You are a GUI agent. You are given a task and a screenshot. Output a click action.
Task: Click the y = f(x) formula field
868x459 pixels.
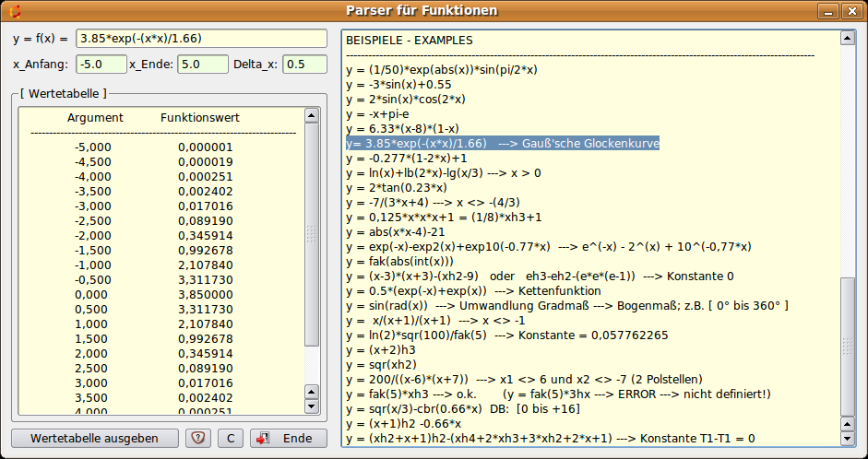(x=201, y=39)
